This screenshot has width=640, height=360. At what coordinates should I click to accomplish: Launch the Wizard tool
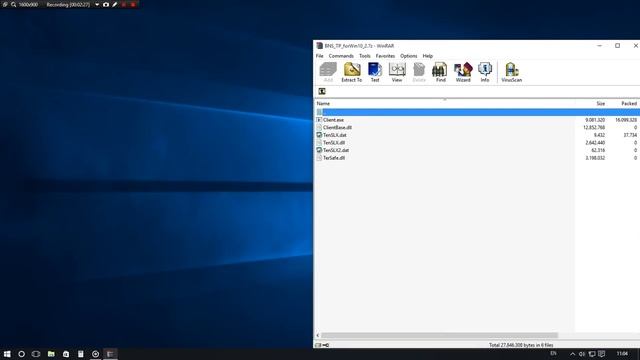point(463,72)
